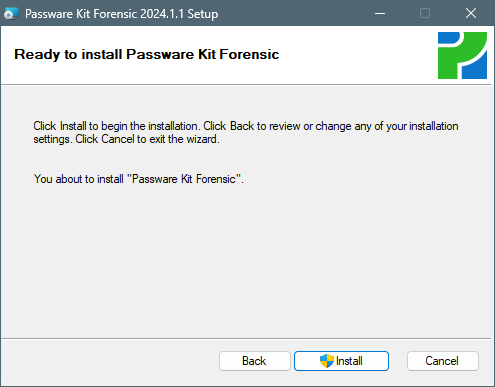Click the Passware logo in the header

[x=462, y=55]
